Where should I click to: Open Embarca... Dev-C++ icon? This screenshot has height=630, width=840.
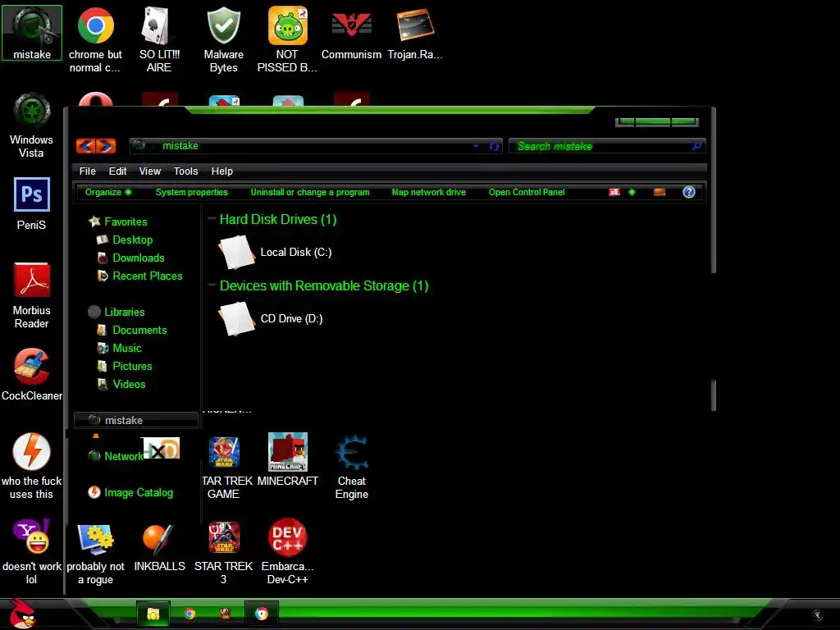pyautogui.click(x=287, y=552)
